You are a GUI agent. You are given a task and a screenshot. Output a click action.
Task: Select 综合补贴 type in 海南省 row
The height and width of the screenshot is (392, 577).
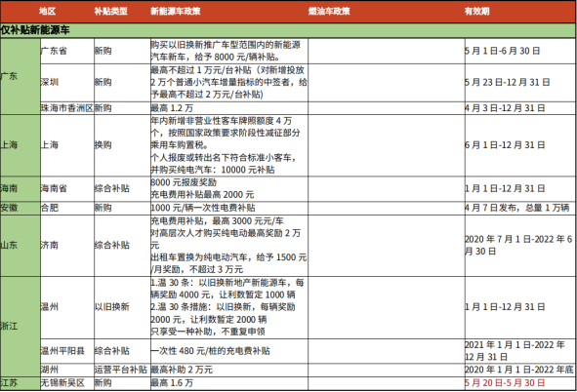[122, 188]
